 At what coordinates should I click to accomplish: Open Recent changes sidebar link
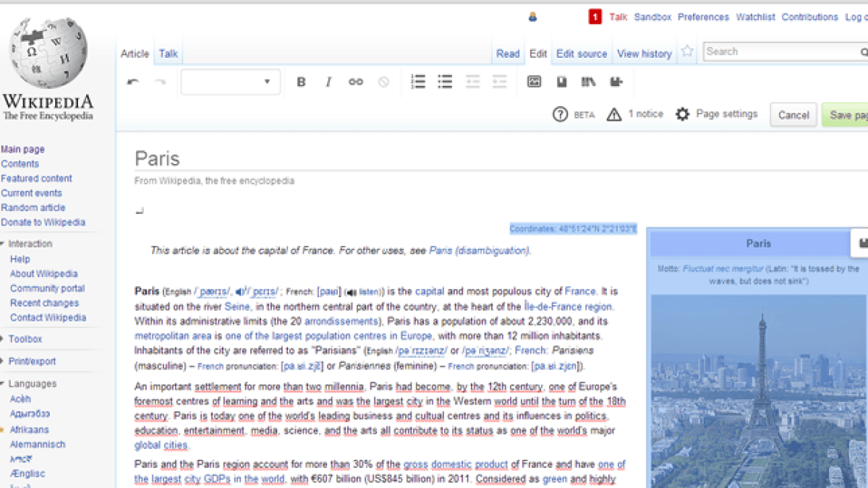(x=44, y=303)
